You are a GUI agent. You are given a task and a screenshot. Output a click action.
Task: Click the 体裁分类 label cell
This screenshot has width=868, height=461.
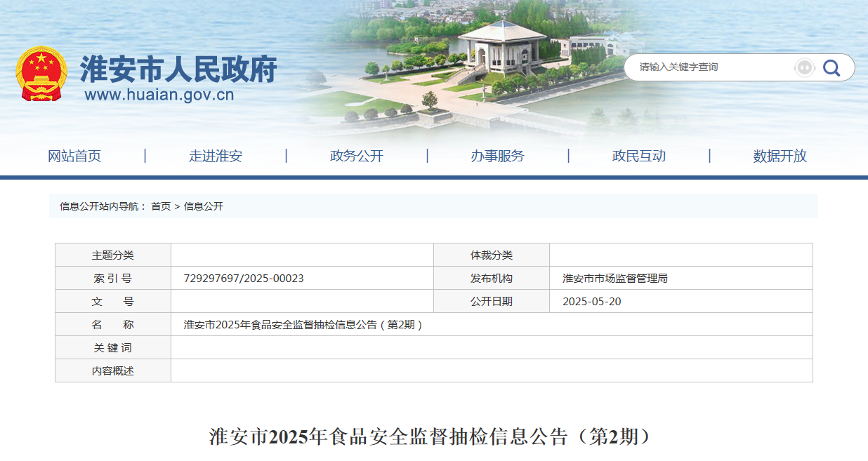pos(492,255)
